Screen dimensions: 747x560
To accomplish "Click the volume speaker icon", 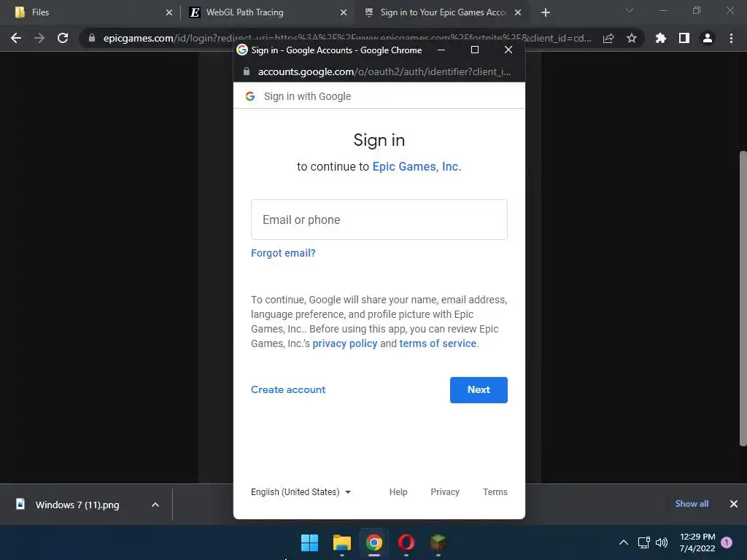I will tap(662, 542).
